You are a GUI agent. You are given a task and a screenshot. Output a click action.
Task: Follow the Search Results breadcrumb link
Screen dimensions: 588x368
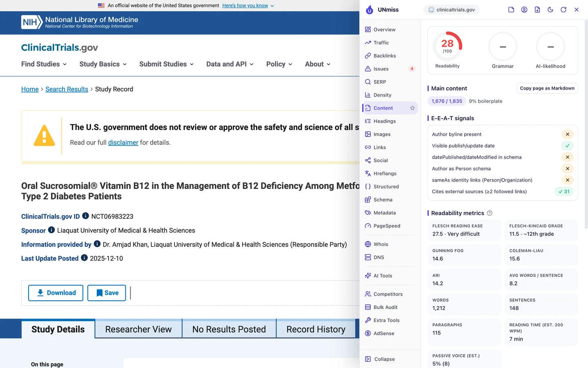[67, 89]
